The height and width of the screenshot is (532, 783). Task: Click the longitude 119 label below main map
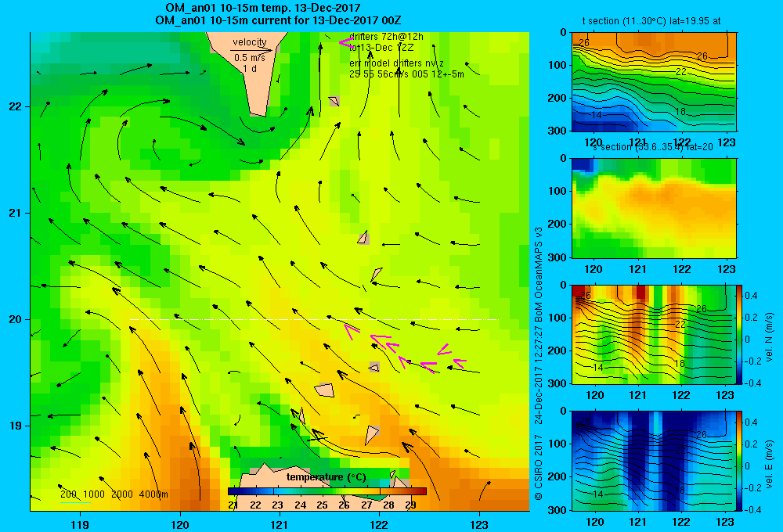click(x=80, y=524)
